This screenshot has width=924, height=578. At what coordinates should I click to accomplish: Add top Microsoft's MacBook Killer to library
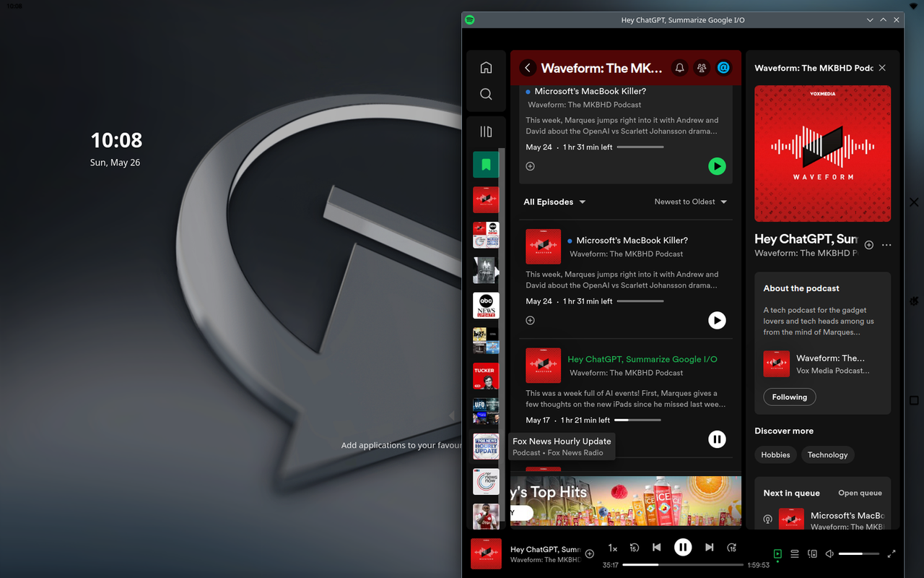click(x=530, y=166)
